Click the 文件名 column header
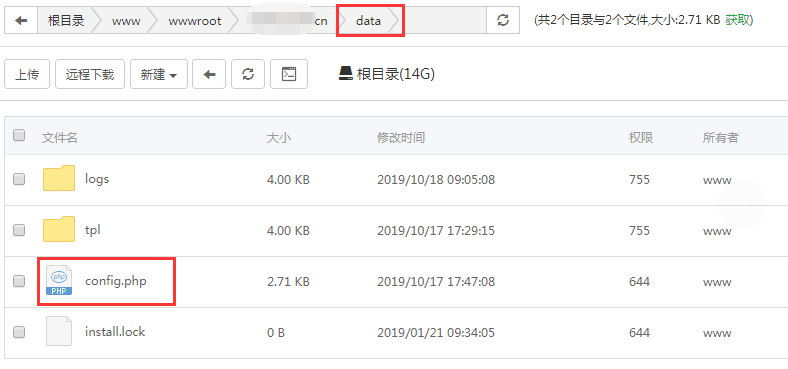Image resolution: width=788 pixels, height=369 pixels. point(59,137)
